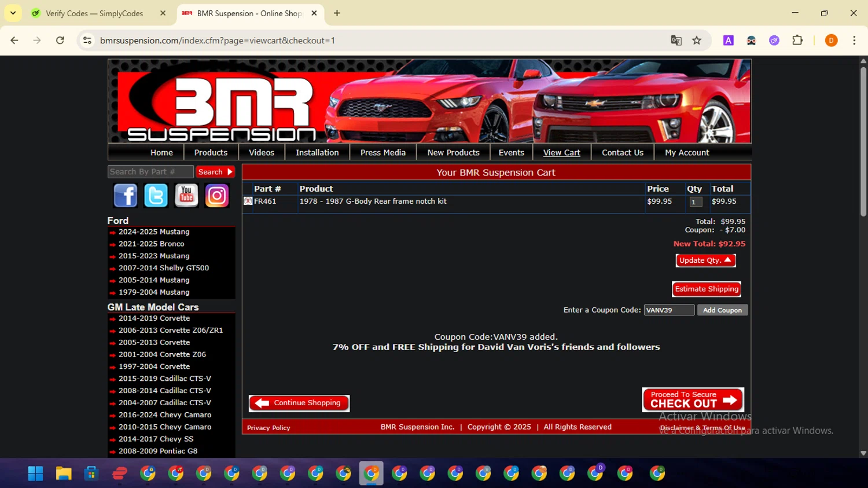Click Proceed To Secure Check Out button
The image size is (868, 488).
693,399
